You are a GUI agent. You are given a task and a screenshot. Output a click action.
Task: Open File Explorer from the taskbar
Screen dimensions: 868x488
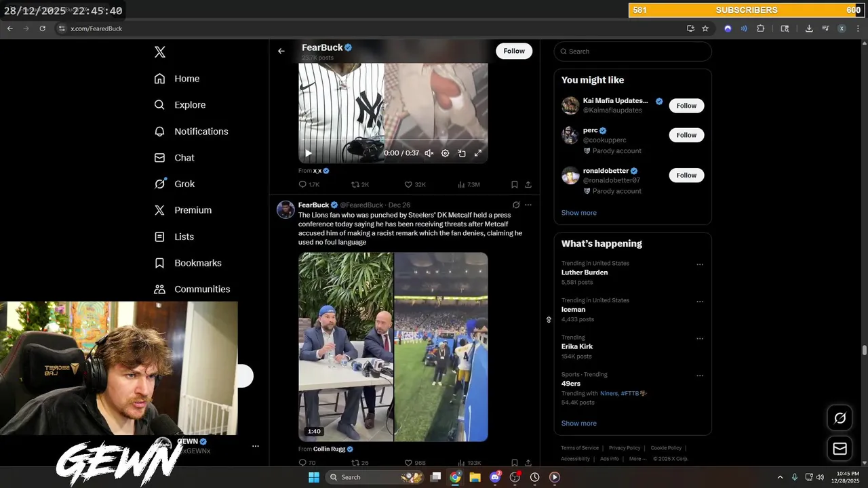point(475,477)
